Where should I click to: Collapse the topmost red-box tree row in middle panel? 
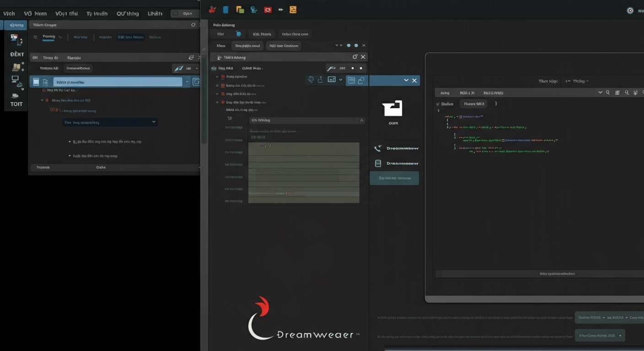(217, 77)
